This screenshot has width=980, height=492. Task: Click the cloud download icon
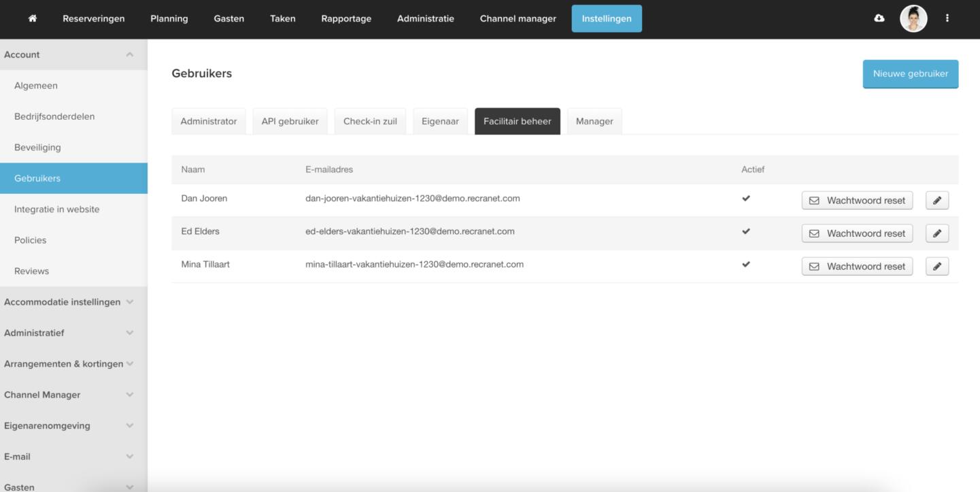click(879, 18)
